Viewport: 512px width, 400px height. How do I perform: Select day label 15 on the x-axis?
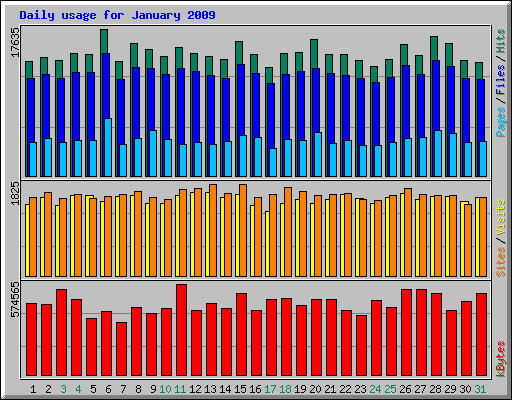240,389
